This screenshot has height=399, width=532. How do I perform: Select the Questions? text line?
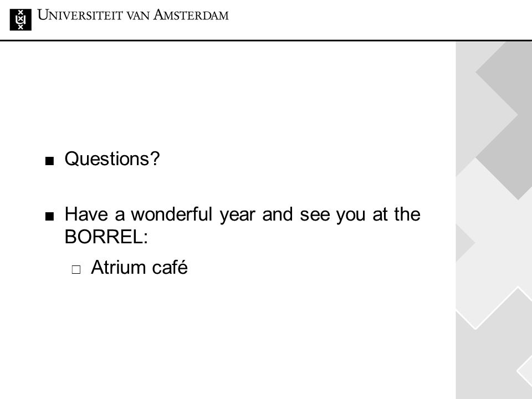coord(112,159)
